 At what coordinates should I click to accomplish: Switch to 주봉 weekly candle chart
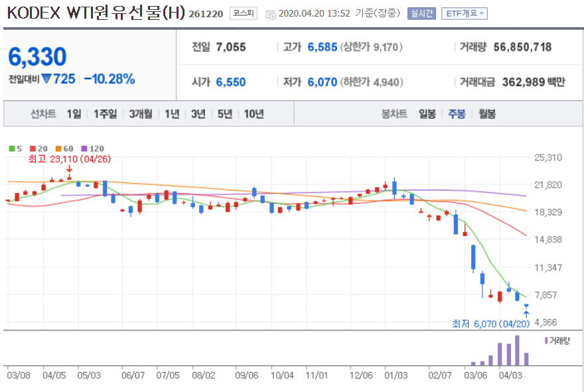point(457,113)
